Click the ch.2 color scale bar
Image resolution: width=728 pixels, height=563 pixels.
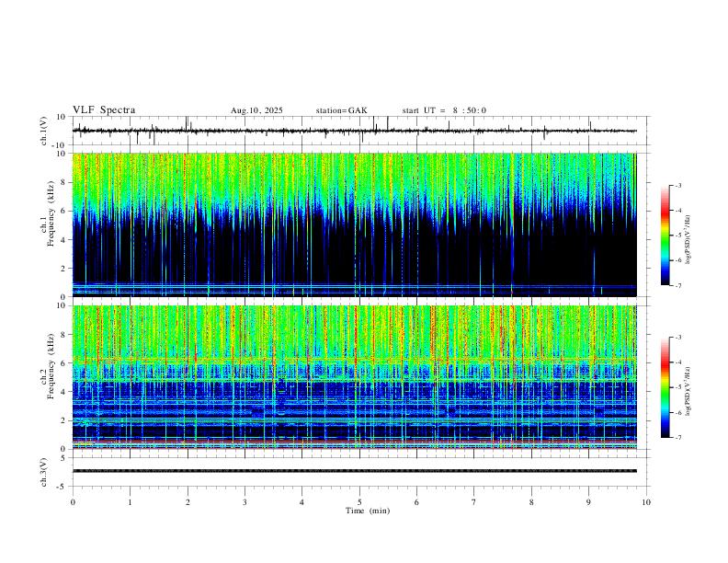pos(665,387)
